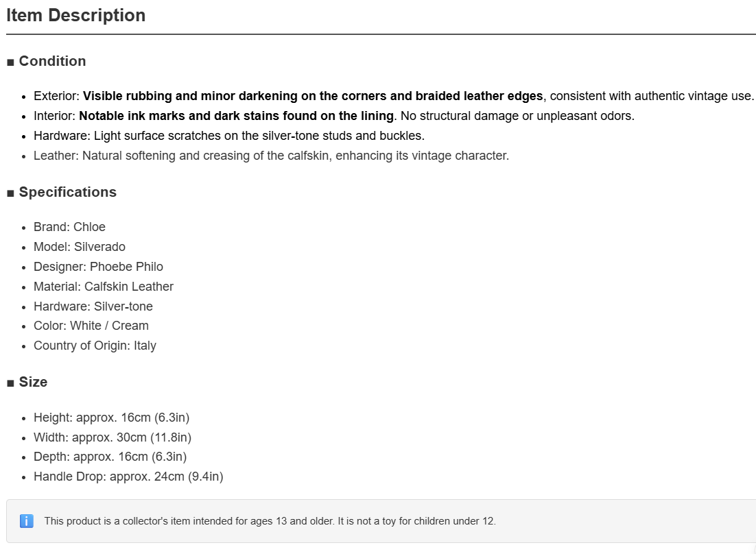Viewport: 756px width, 554px height.
Task: Click the Item Description heading
Action: coord(75,15)
